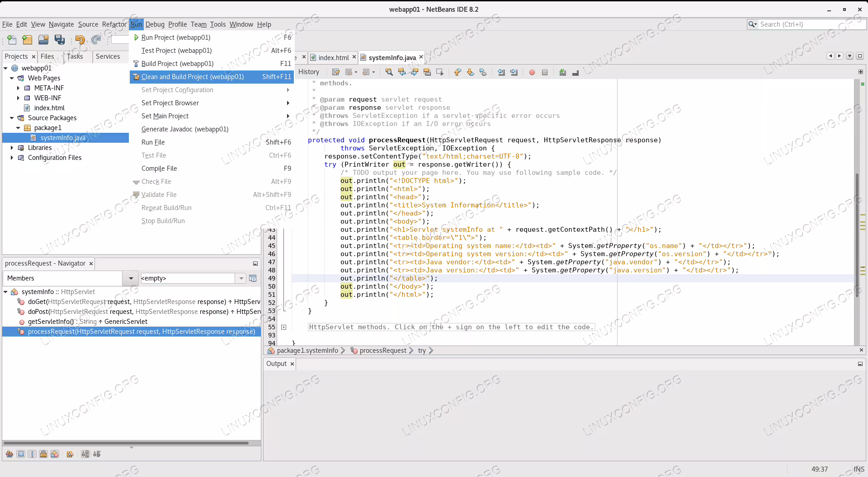This screenshot has width=868, height=477.
Task: Click the History view button
Action: [309, 72]
